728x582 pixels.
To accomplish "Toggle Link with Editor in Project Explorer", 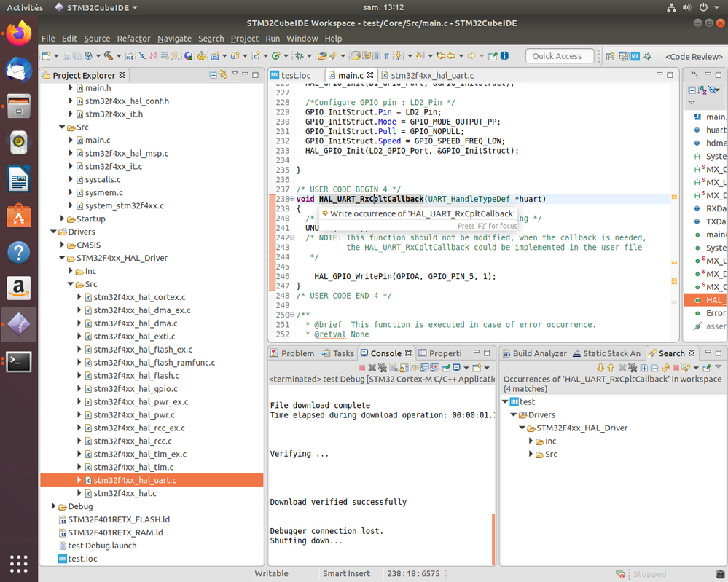I will (222, 75).
